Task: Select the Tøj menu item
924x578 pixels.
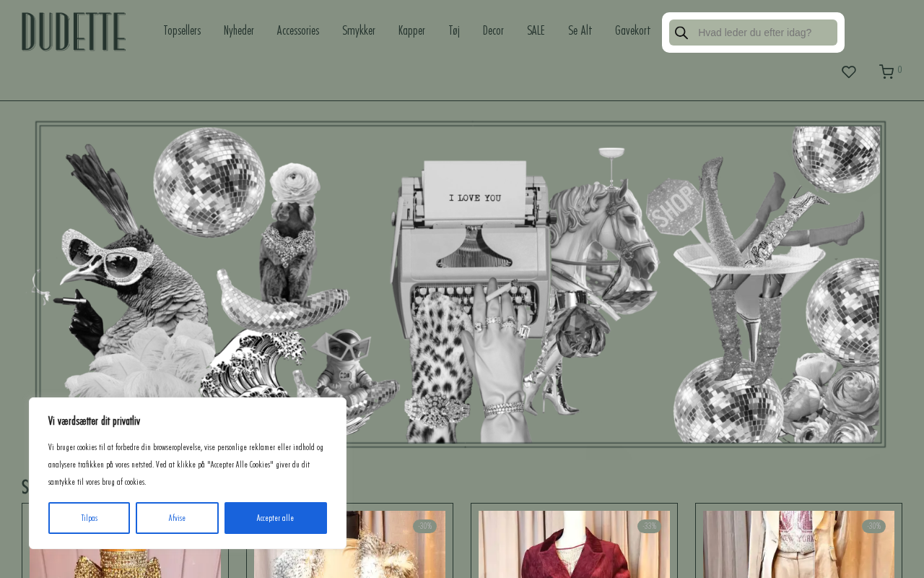Action: [454, 30]
